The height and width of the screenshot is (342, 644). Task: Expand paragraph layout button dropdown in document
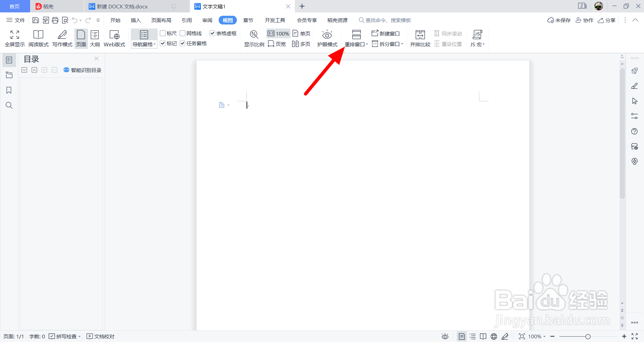228,105
